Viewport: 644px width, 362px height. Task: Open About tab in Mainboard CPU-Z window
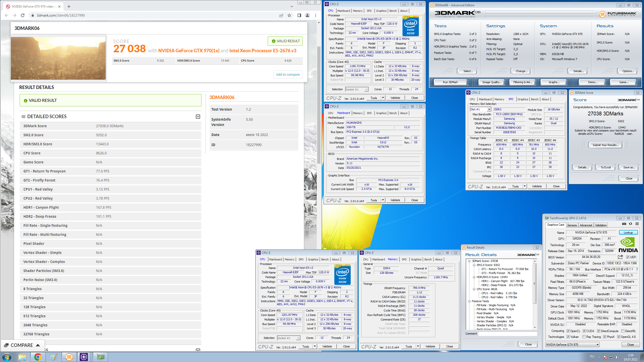point(404,113)
